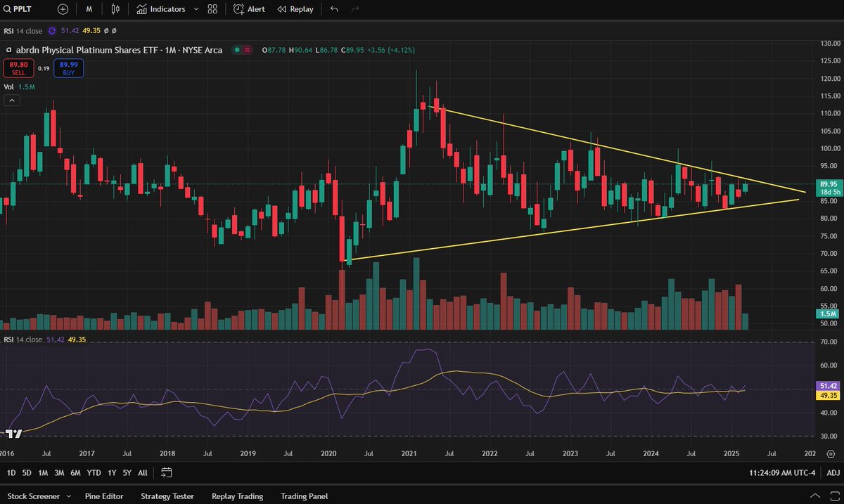
Task: Open the go-to-date calendar icon
Action: 166,472
